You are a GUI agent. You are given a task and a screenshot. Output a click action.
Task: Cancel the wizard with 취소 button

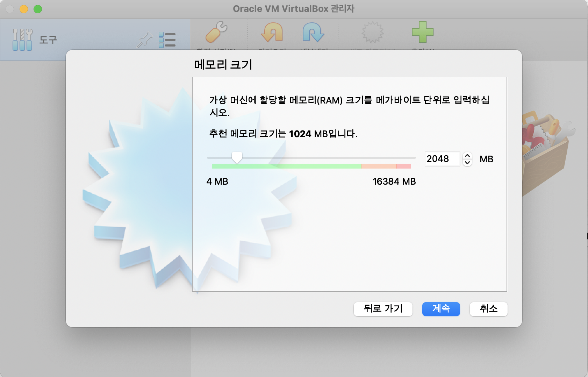pyautogui.click(x=488, y=309)
